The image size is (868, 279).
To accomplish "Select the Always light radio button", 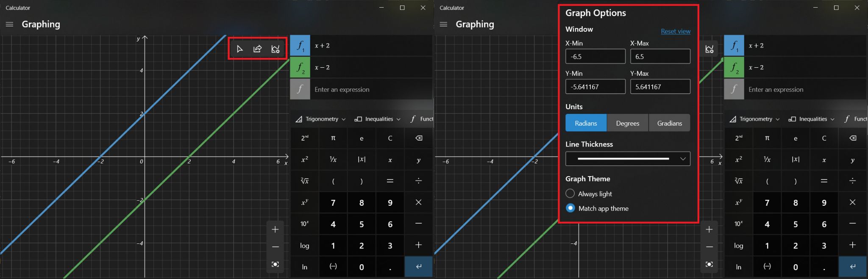I will click(x=570, y=193).
